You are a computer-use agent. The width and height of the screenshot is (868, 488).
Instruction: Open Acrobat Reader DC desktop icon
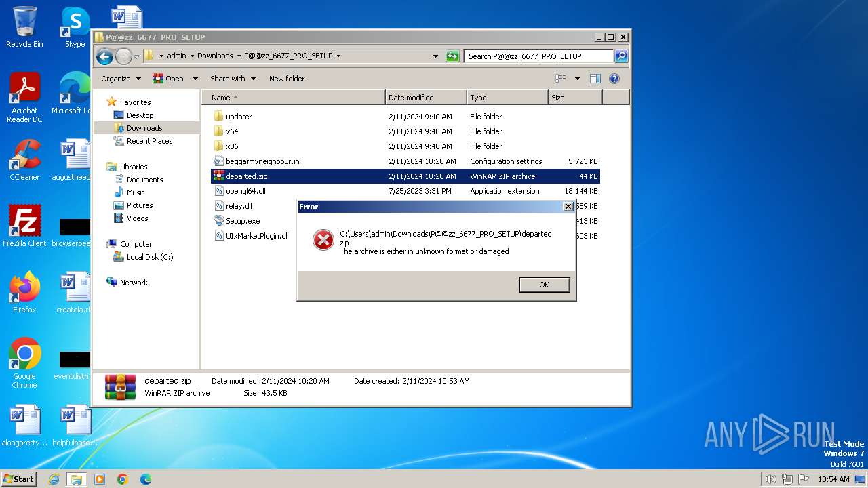24,98
